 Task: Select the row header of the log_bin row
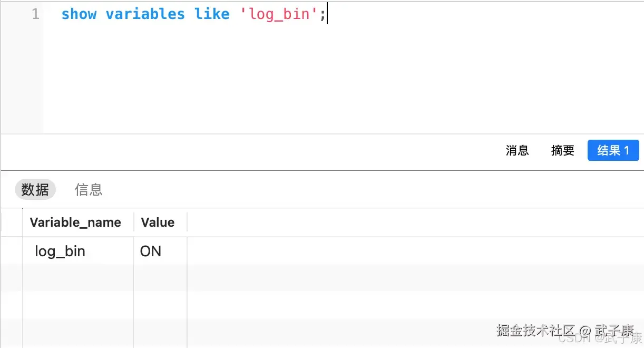(12, 251)
